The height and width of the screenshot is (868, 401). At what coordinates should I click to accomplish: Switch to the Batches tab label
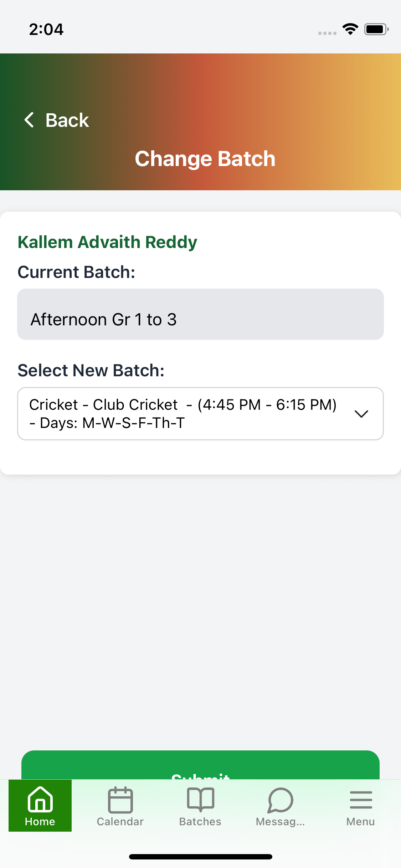tap(200, 822)
